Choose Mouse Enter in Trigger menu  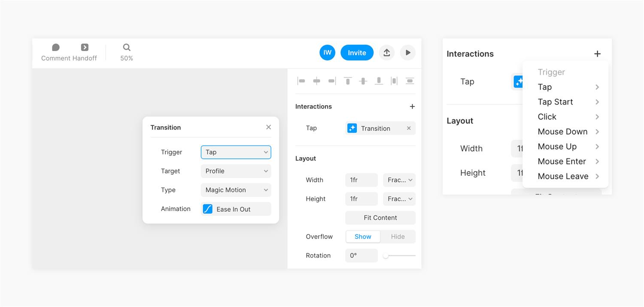point(565,161)
